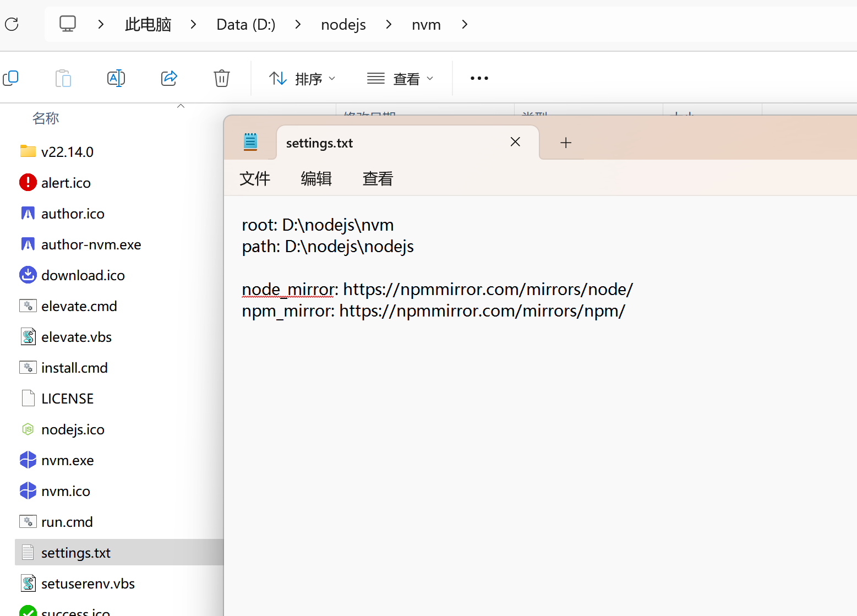Image resolution: width=857 pixels, height=616 pixels.
Task: Select the nvm.exe file
Action: 67,460
